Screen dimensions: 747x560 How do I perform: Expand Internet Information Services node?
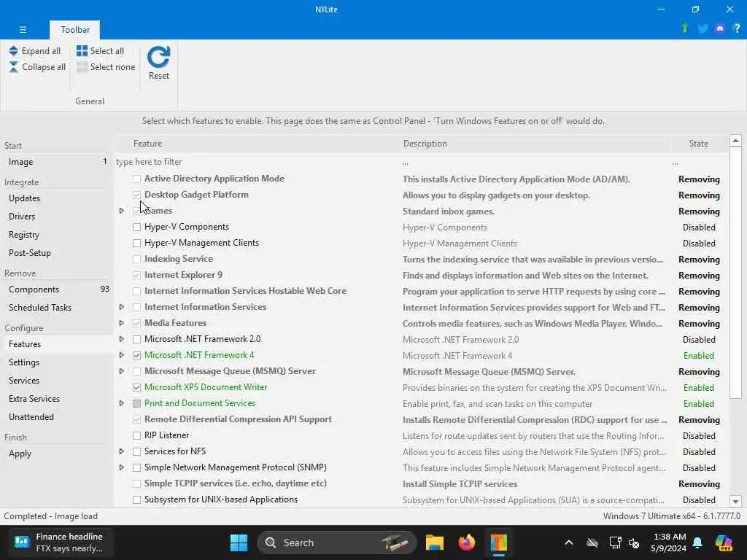click(122, 307)
